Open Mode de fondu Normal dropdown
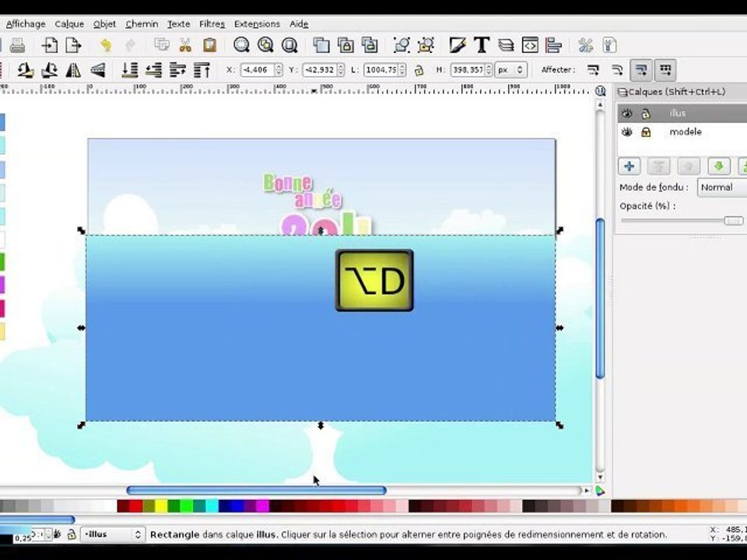This screenshot has width=747, height=560. point(722,187)
